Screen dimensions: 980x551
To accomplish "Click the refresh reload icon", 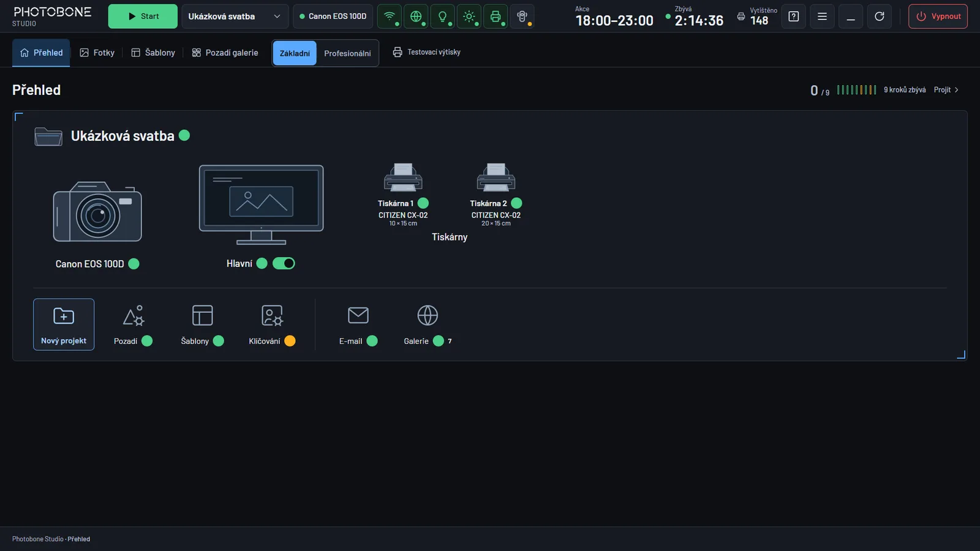I will 880,17.
